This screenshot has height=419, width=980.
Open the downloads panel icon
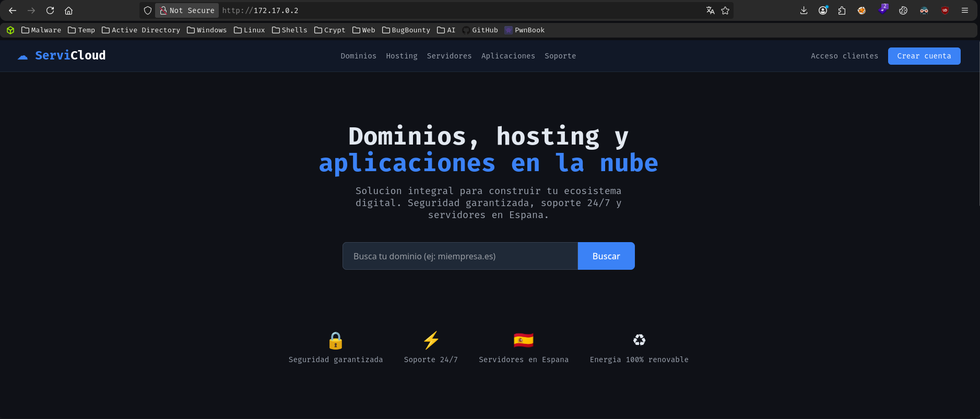coord(804,10)
